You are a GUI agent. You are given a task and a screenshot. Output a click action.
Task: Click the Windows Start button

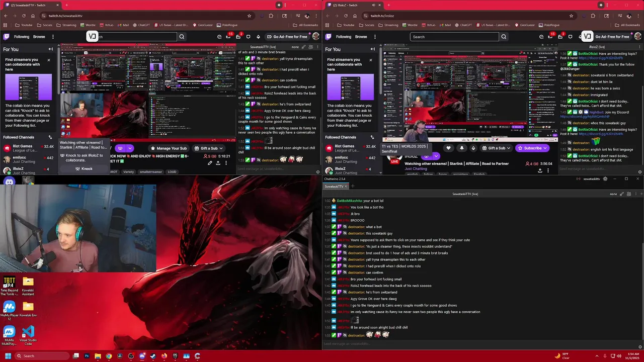8,356
